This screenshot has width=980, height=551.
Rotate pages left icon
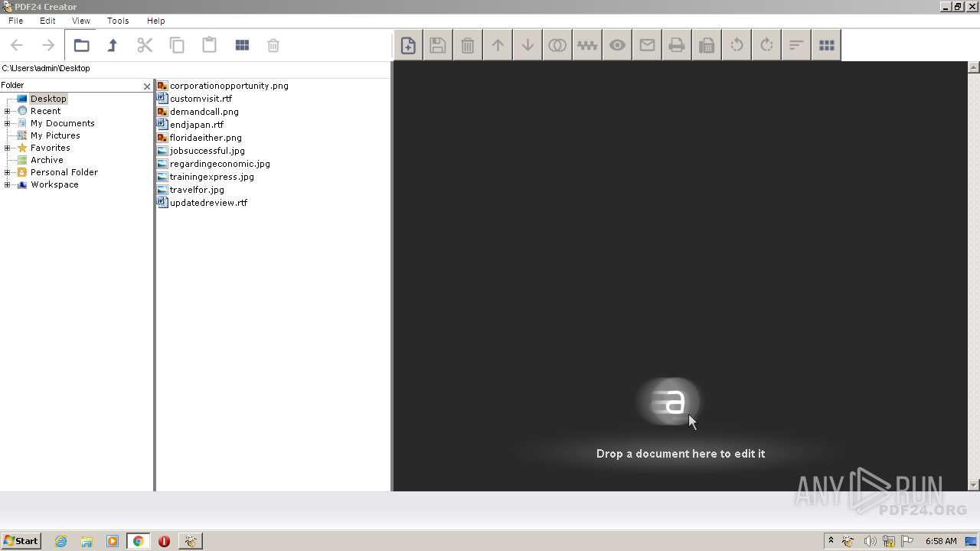[737, 45]
